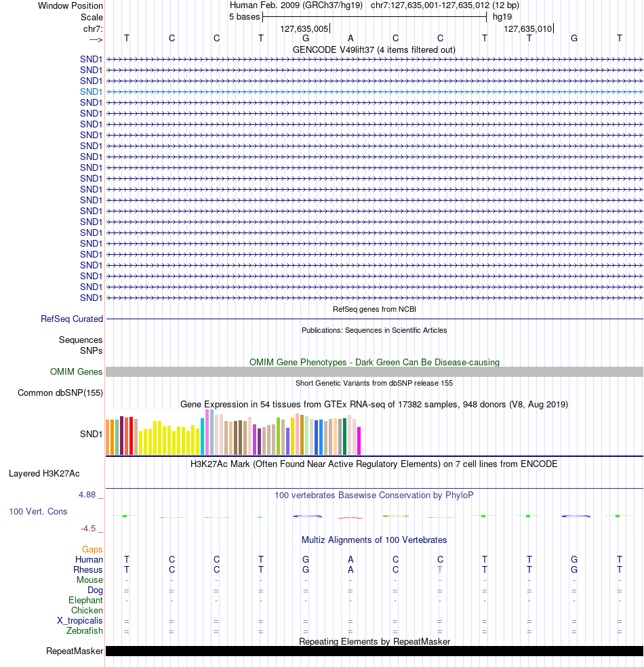Click the Dog species row label

point(96,590)
